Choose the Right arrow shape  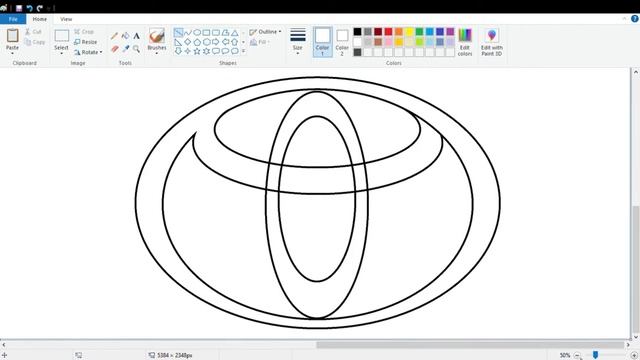tap(216, 42)
